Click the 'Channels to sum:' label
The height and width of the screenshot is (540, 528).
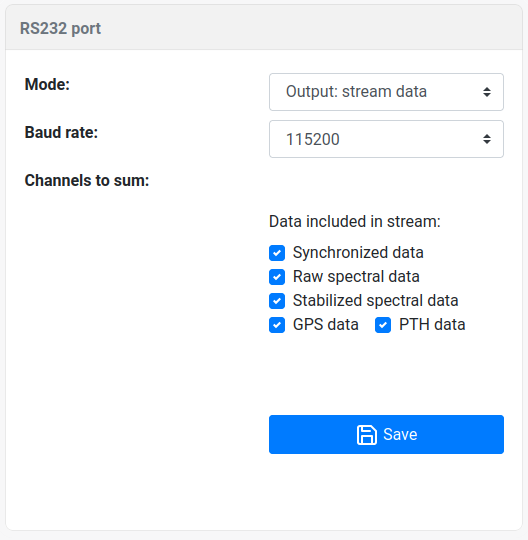point(87,180)
